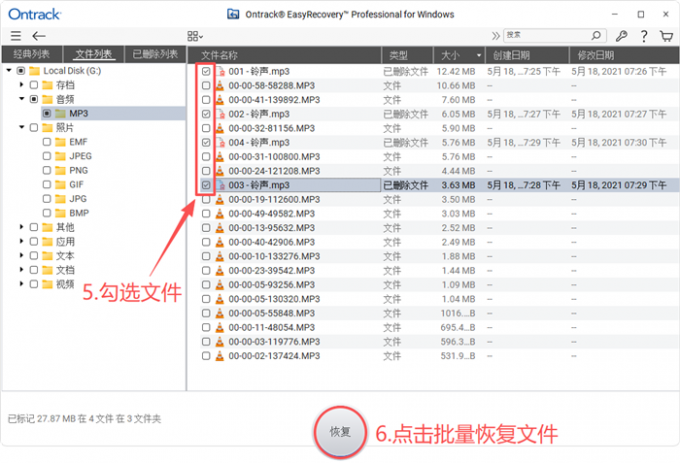Open the shopping cart icon
Image resolution: width=680 pixels, height=463 pixels.
pos(666,36)
